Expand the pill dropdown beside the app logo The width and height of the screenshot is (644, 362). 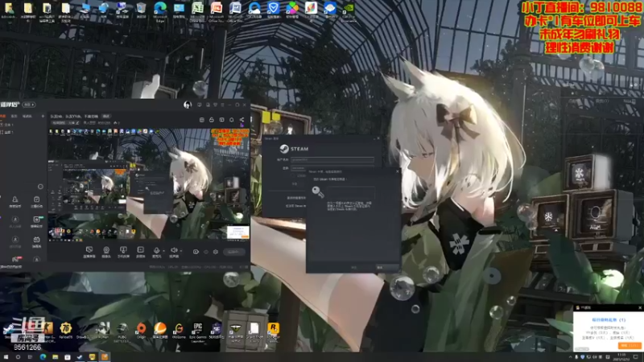29,105
